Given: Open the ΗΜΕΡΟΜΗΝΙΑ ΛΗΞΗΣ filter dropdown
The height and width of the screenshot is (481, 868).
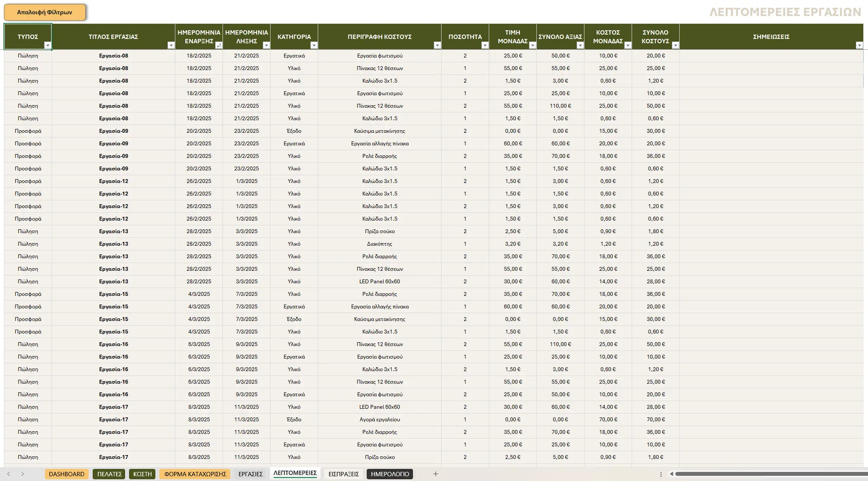Looking at the screenshot, I should pos(266,45).
